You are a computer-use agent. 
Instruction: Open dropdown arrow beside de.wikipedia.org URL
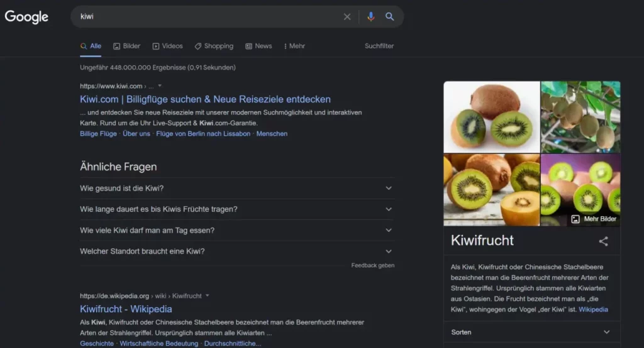click(208, 295)
